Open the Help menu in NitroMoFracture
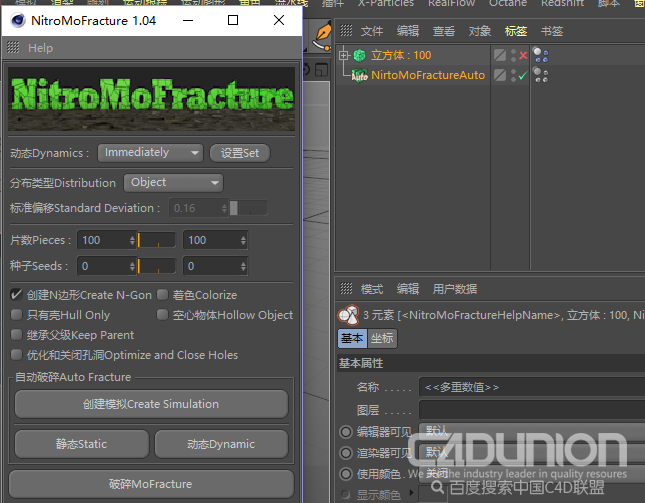 point(40,48)
